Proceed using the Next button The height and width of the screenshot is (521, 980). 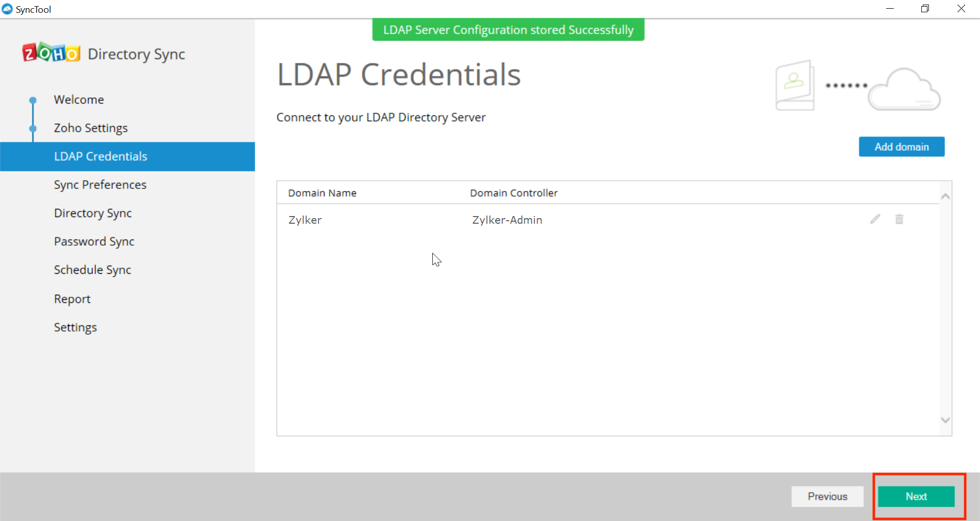point(916,496)
